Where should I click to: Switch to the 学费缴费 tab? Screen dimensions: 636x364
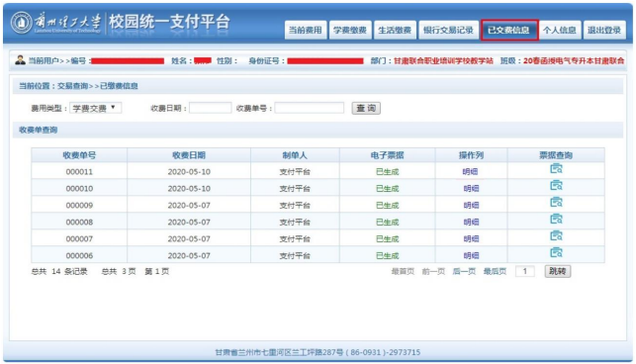(350, 30)
